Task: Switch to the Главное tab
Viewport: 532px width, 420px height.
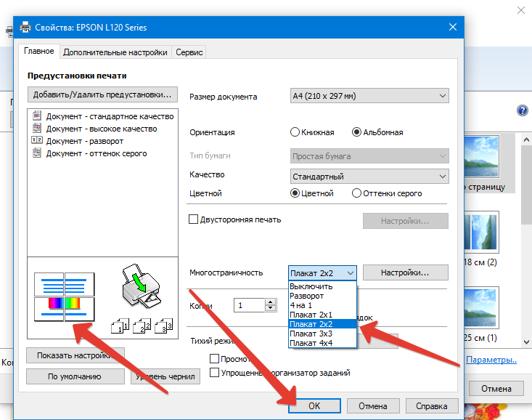Action: pyautogui.click(x=39, y=52)
